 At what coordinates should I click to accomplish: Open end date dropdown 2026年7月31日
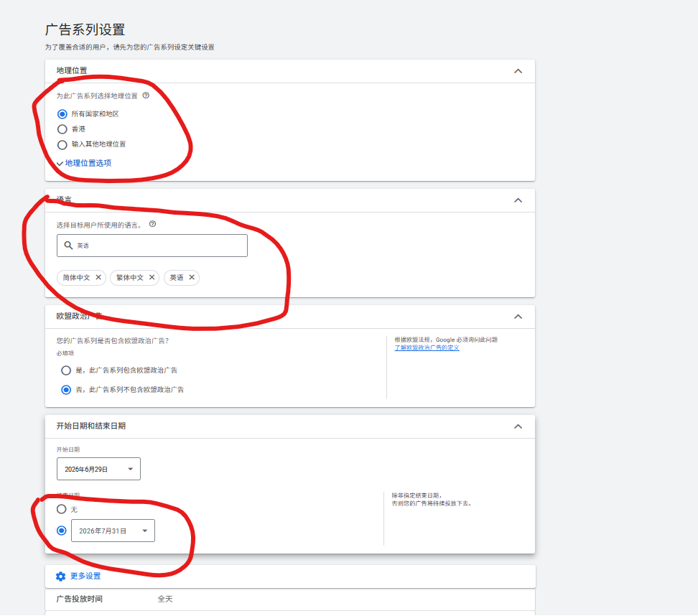tap(113, 531)
